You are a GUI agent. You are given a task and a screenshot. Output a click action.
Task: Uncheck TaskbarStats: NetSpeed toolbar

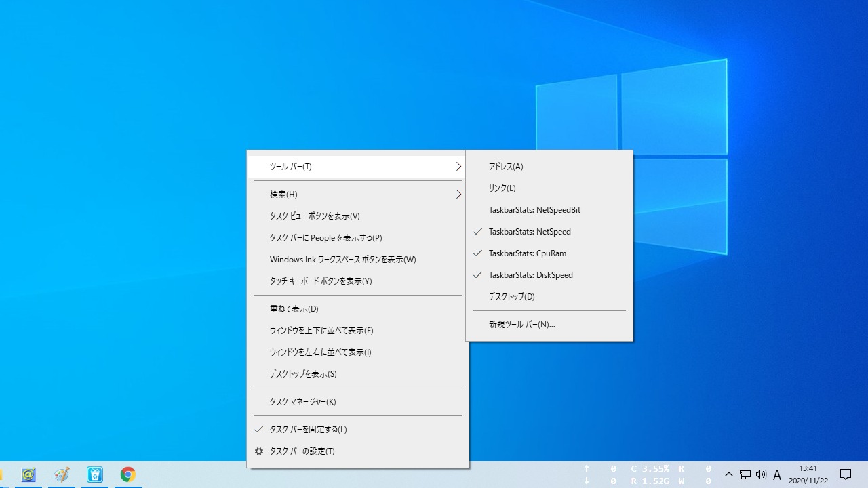549,232
